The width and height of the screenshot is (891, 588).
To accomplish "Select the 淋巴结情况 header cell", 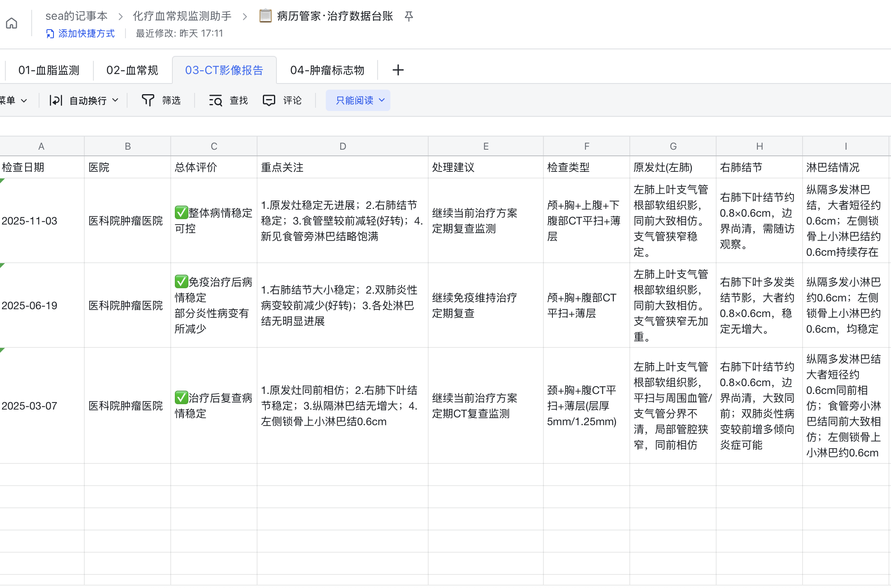I will (x=847, y=167).
